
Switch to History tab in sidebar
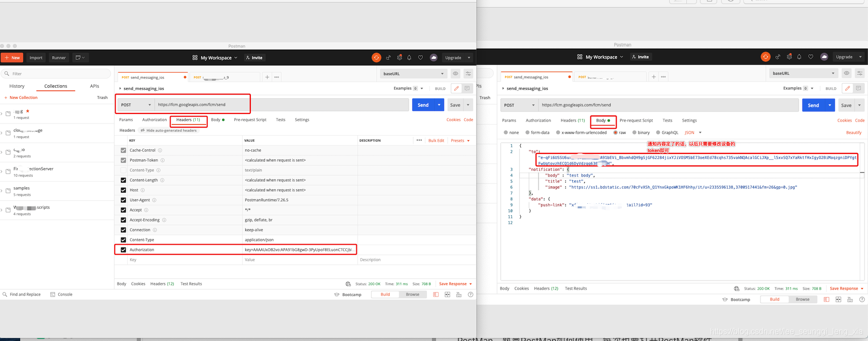click(x=17, y=86)
